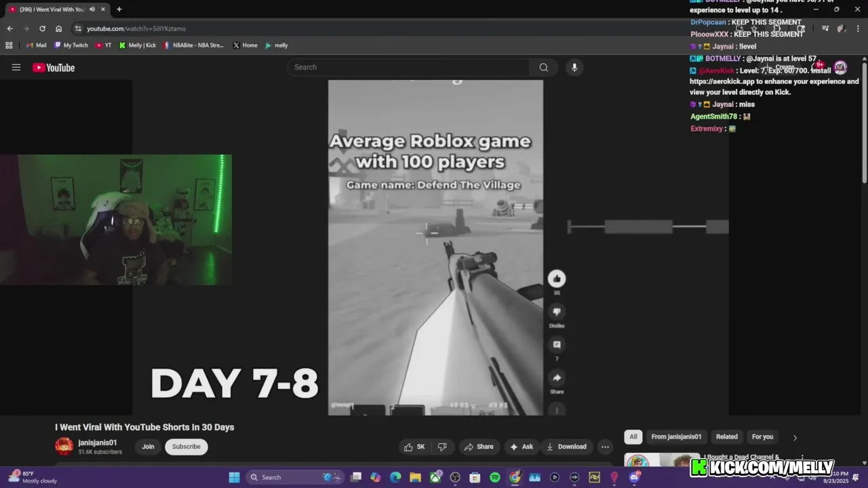This screenshot has height=488, width=868.
Task: Open the janisjanis01 channel name link
Action: point(98,443)
